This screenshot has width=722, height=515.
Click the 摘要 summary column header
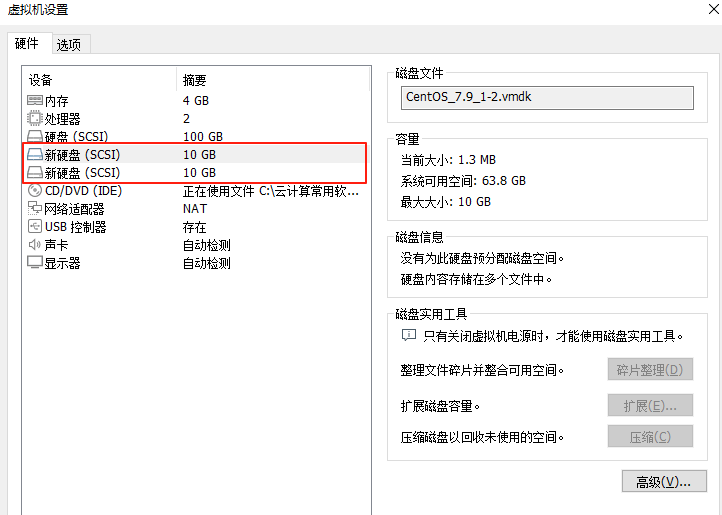(x=274, y=80)
